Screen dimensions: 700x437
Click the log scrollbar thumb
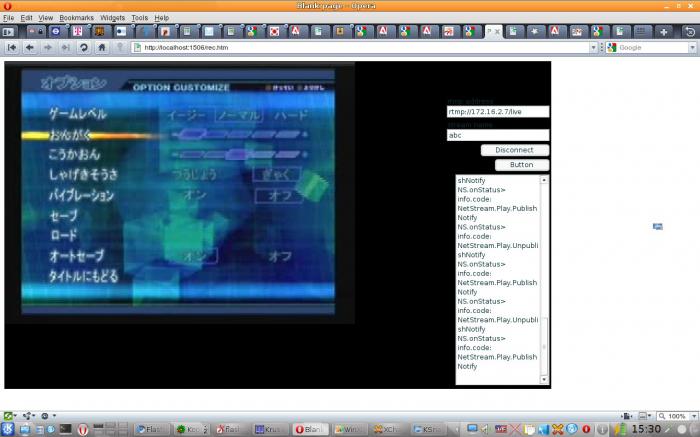pyautogui.click(x=544, y=346)
